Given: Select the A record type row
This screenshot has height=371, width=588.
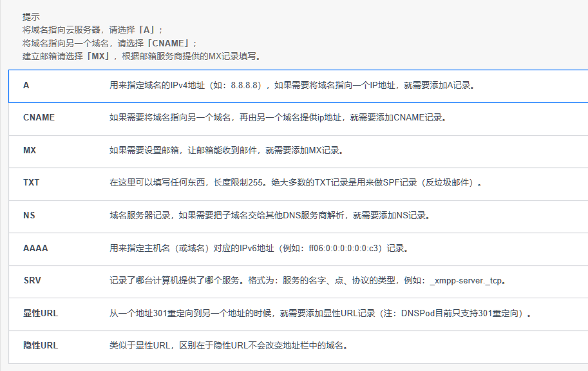Looking at the screenshot, I should (x=298, y=86).
